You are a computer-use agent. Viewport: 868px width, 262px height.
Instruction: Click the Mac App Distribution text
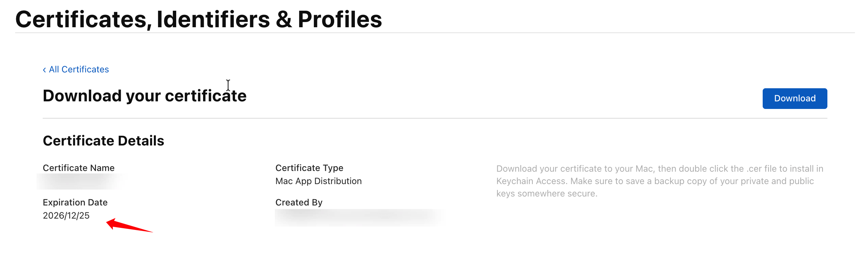pos(318,181)
